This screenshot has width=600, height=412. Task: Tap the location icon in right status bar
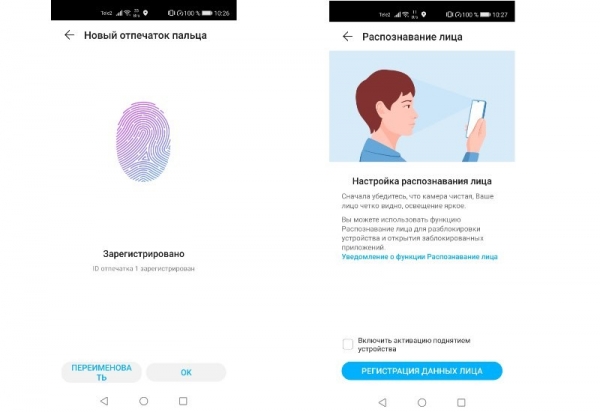424,15
